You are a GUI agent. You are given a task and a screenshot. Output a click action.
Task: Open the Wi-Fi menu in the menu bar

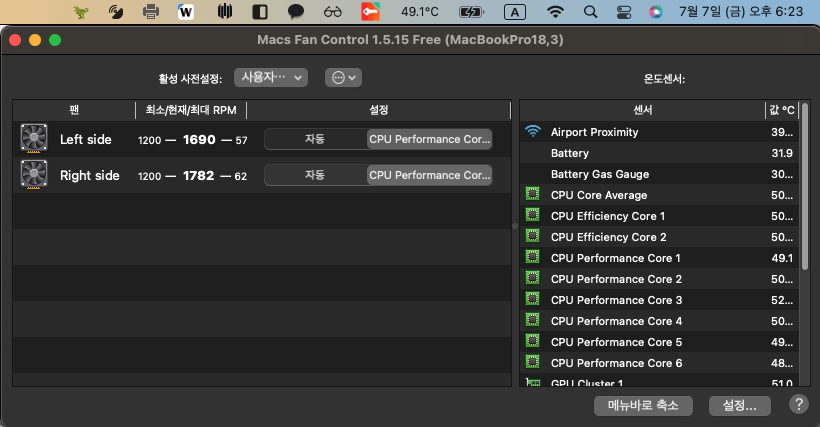(555, 11)
